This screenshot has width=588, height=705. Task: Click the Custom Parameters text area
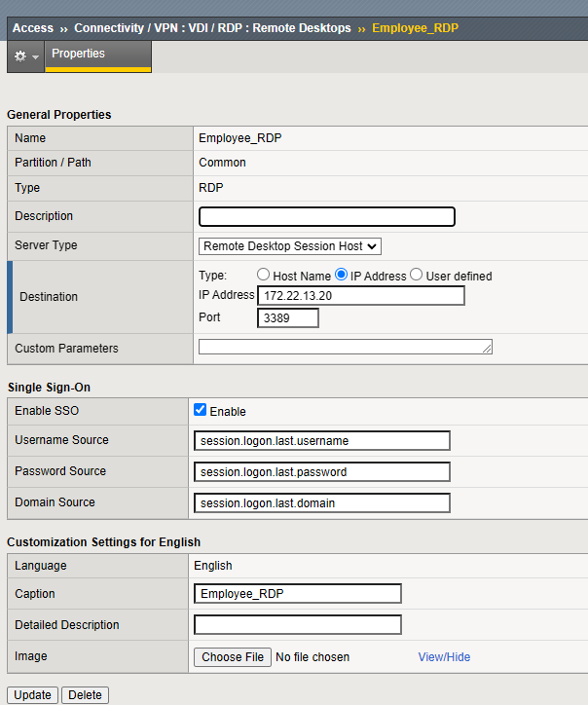click(345, 348)
